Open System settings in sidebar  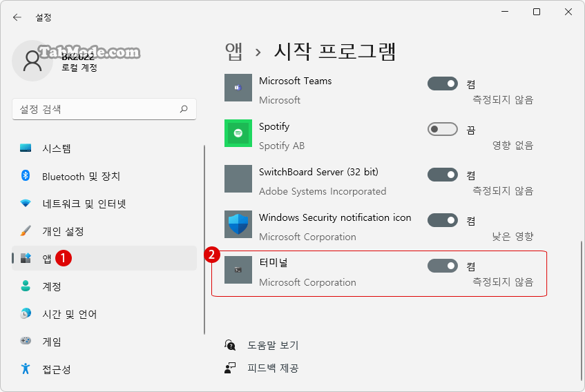tap(104, 148)
